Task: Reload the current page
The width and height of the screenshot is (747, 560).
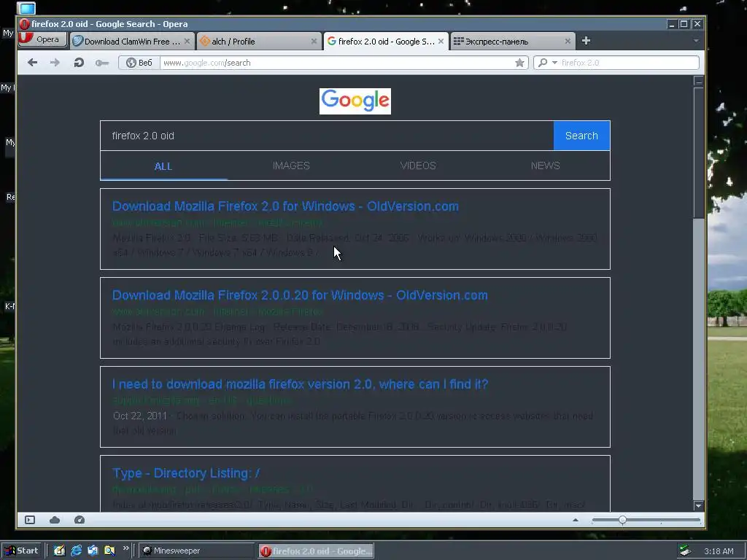Action: click(x=79, y=63)
